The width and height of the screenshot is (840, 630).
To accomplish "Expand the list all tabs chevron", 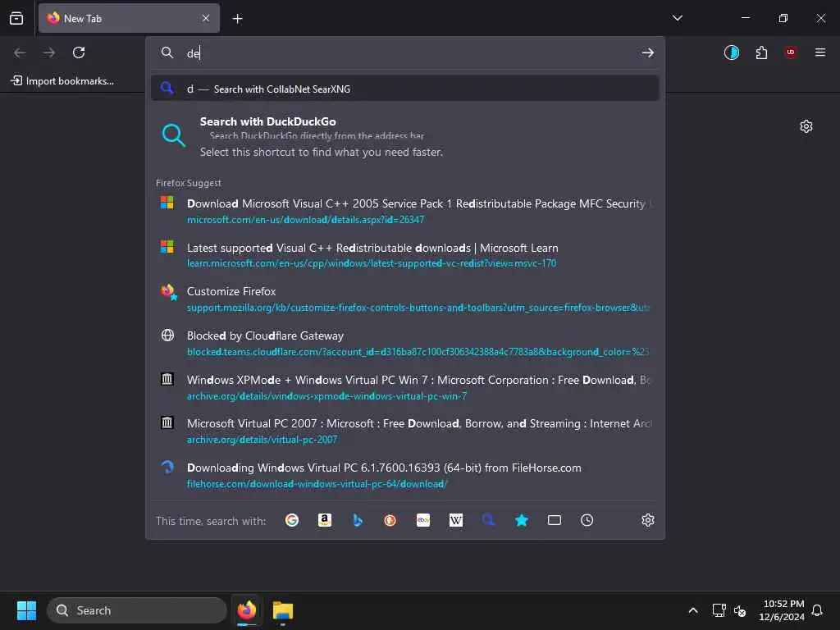I will [677, 18].
